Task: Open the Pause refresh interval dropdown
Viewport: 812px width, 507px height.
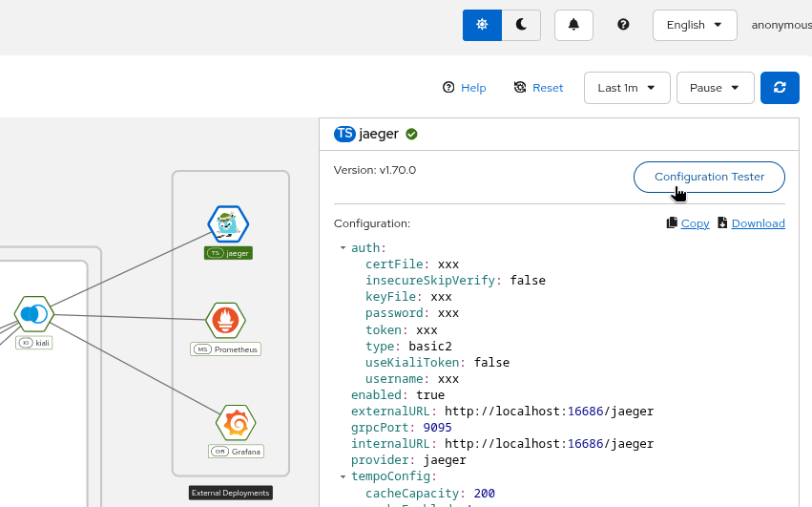Action: point(715,88)
